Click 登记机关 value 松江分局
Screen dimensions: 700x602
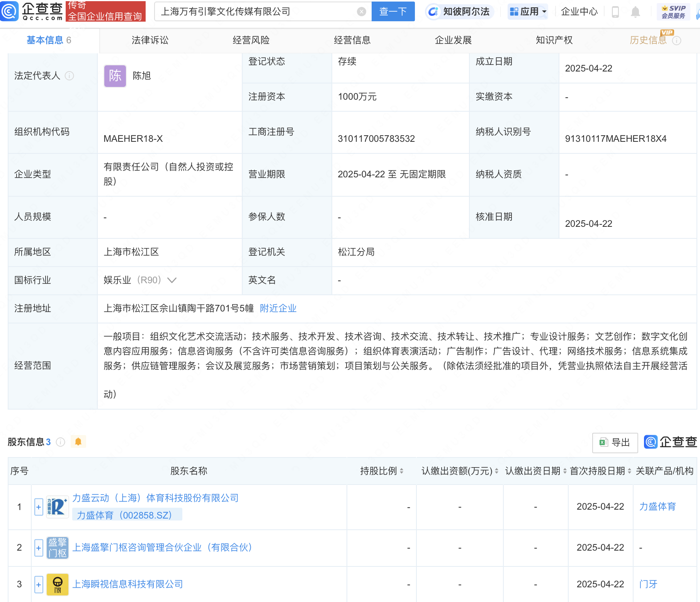click(x=356, y=252)
